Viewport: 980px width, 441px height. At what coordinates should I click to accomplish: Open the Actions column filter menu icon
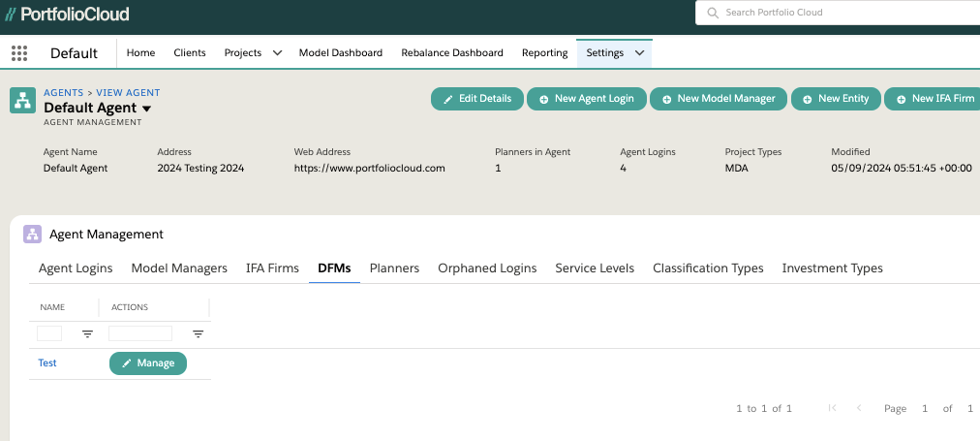(199, 334)
